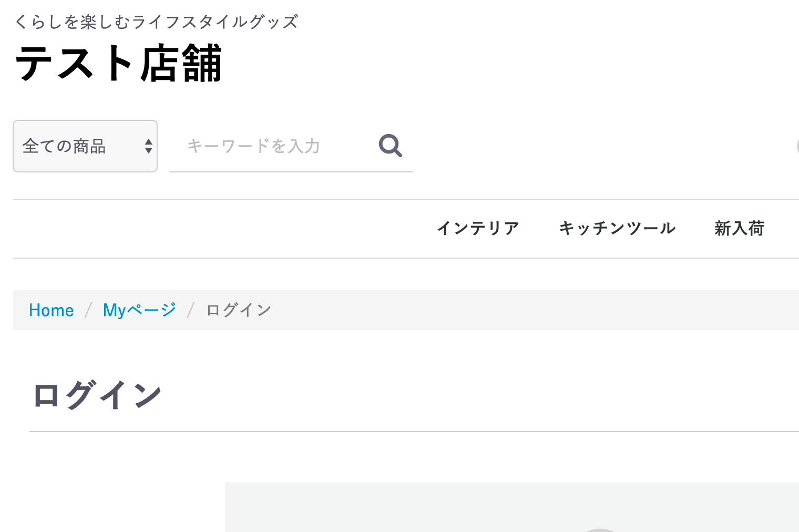
Task: Click the magnifying glass search icon
Action: coord(391,146)
